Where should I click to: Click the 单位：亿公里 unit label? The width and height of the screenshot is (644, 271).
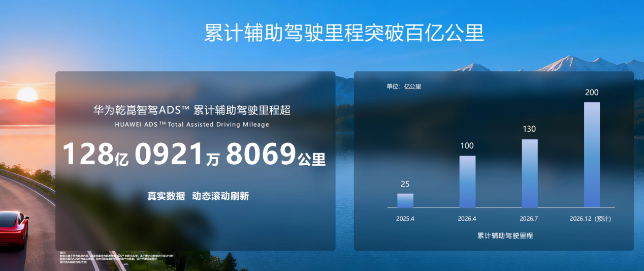pyautogui.click(x=404, y=86)
